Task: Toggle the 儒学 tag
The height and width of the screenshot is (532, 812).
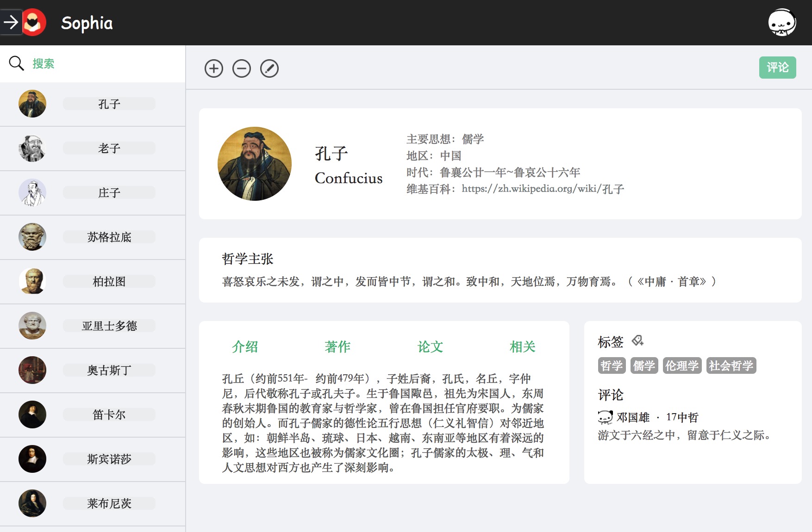Action: click(643, 365)
